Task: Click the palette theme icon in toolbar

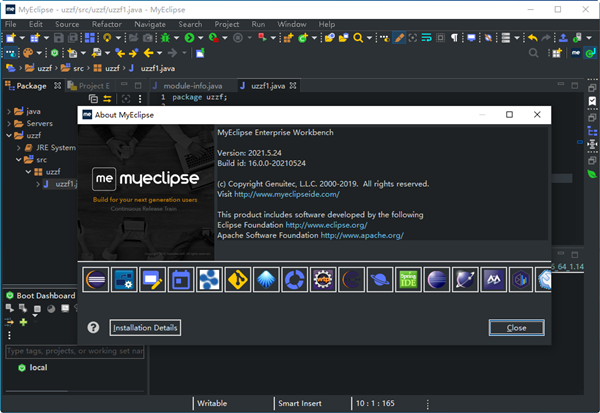Action: pos(28,53)
